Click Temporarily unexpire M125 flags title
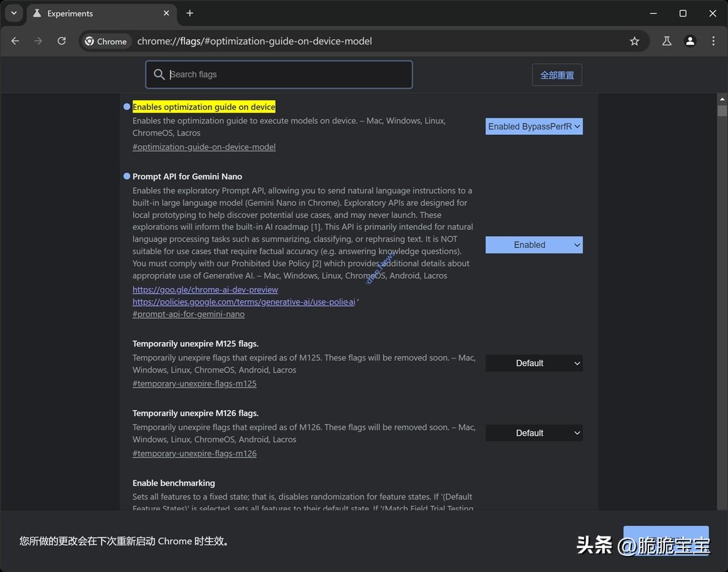The image size is (728, 572). (196, 344)
